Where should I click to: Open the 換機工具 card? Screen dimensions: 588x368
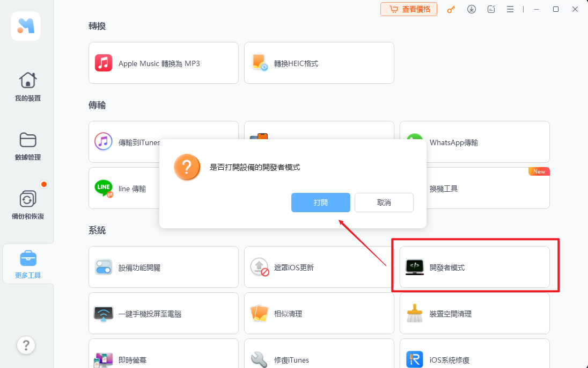pyautogui.click(x=488, y=188)
